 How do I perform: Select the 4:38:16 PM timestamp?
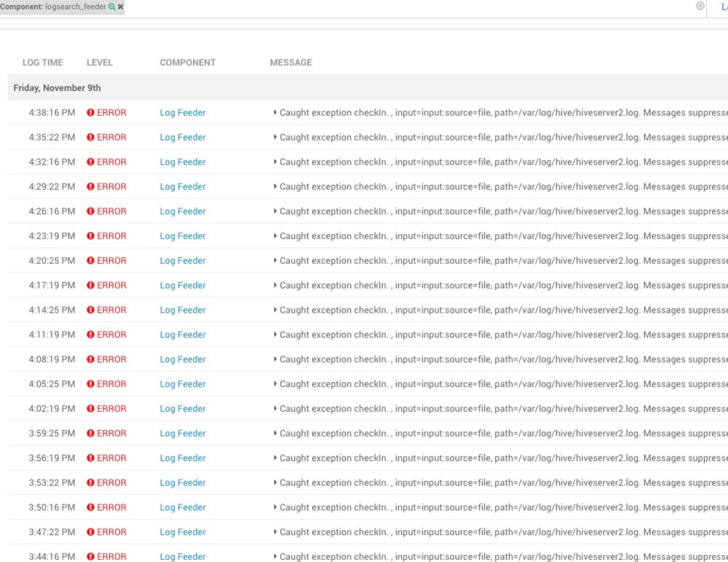[x=52, y=112]
